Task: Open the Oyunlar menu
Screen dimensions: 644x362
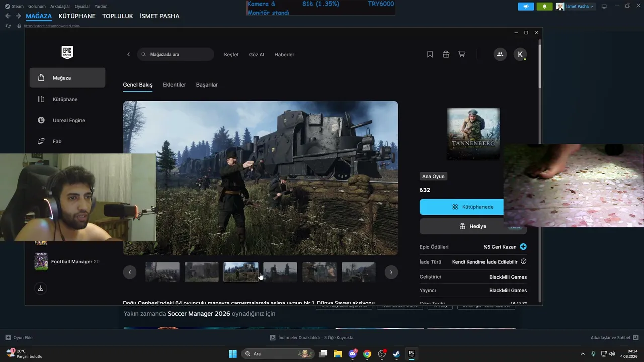Action: [83, 6]
